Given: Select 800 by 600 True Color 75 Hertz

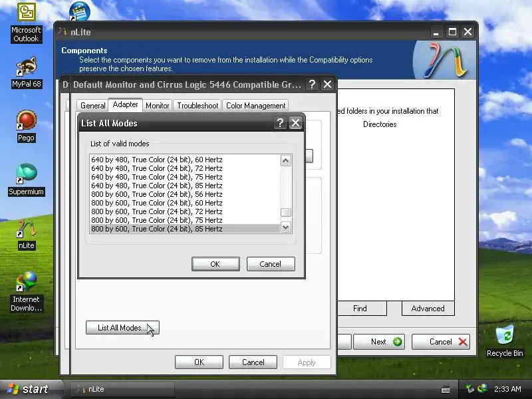Looking at the screenshot, I should 185,220.
